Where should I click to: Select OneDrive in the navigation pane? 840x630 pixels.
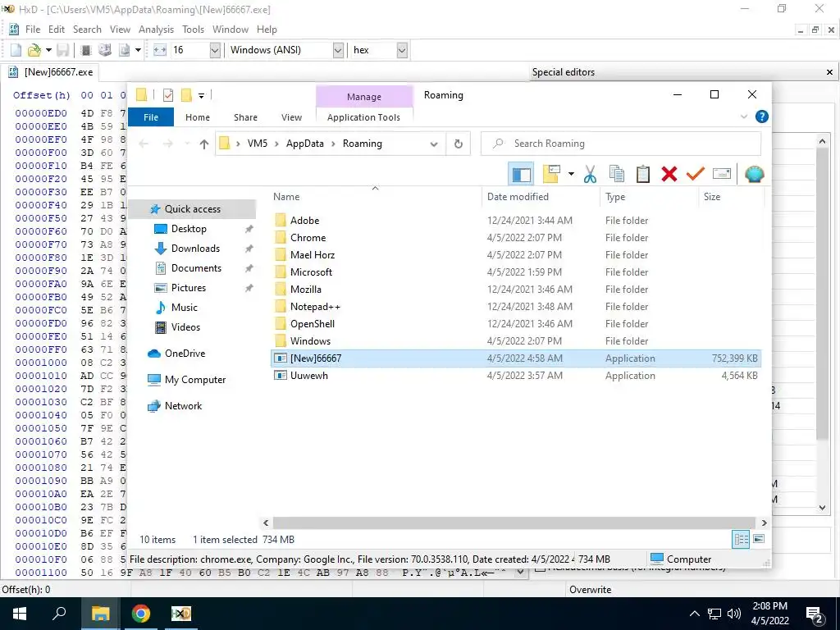pyautogui.click(x=185, y=354)
